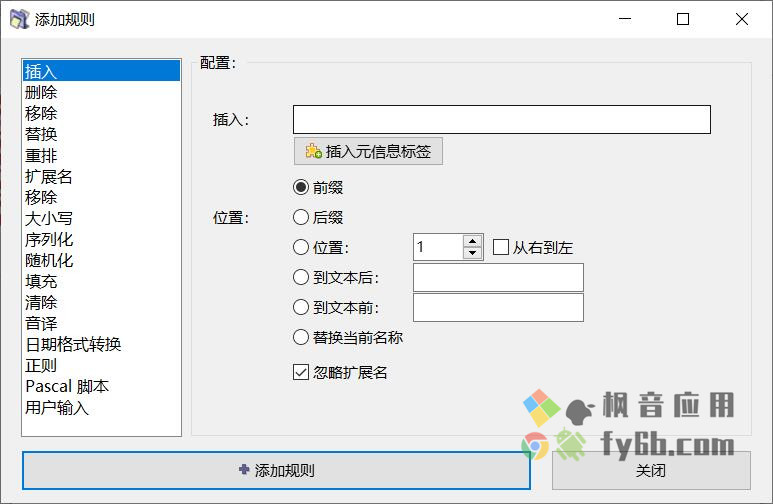Image resolution: width=773 pixels, height=504 pixels.
Task: Choose the 重排 rule
Action: pyautogui.click(x=101, y=155)
